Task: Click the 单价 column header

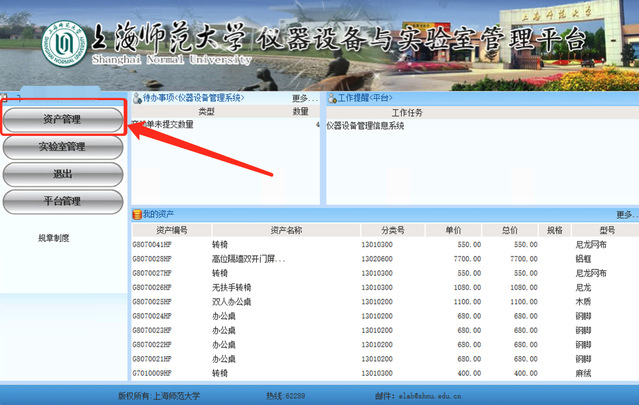Action: 452,229
